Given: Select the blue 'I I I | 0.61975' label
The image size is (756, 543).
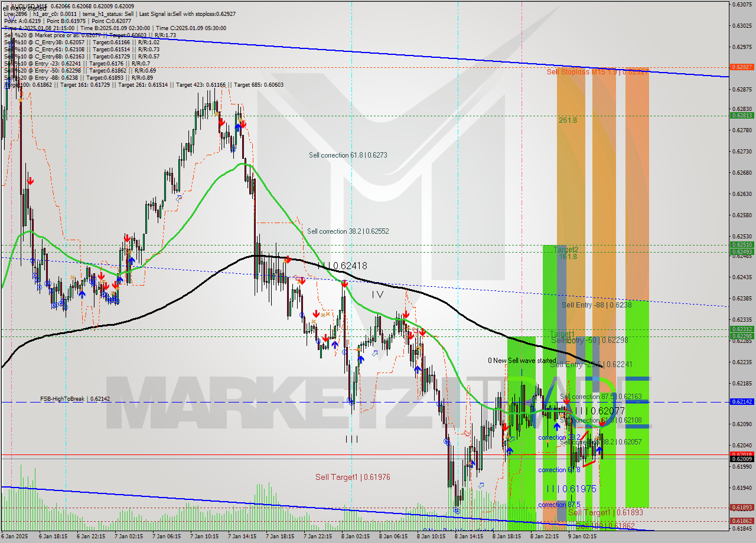Looking at the screenshot, I should point(571,489).
